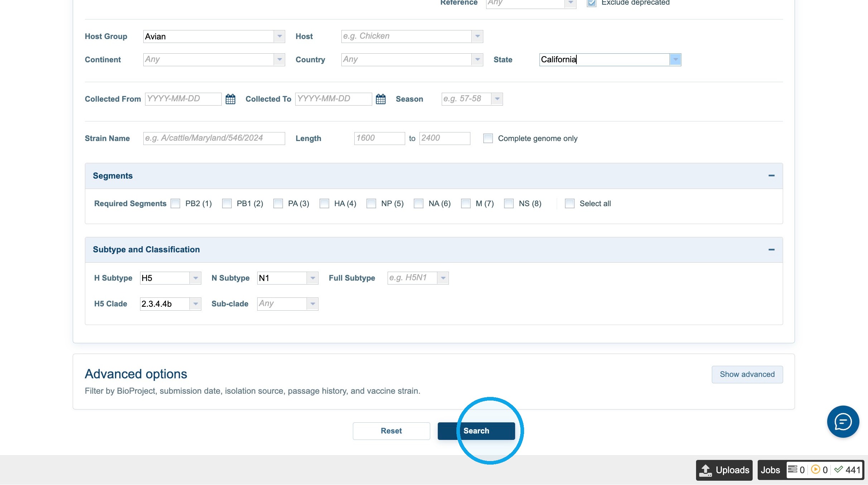Viewport: 868px width, 485px height.
Task: Open the H5 Clade dropdown
Action: (195, 304)
